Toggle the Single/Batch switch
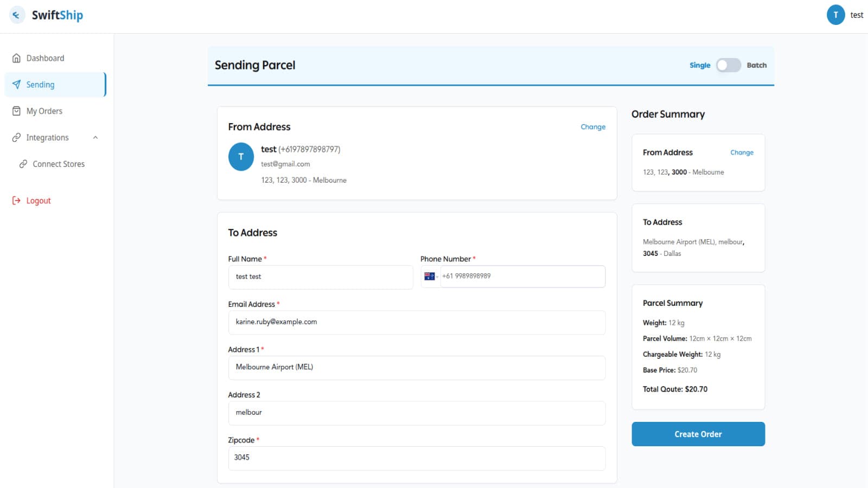Image resolution: width=868 pixels, height=488 pixels. pyautogui.click(x=728, y=65)
